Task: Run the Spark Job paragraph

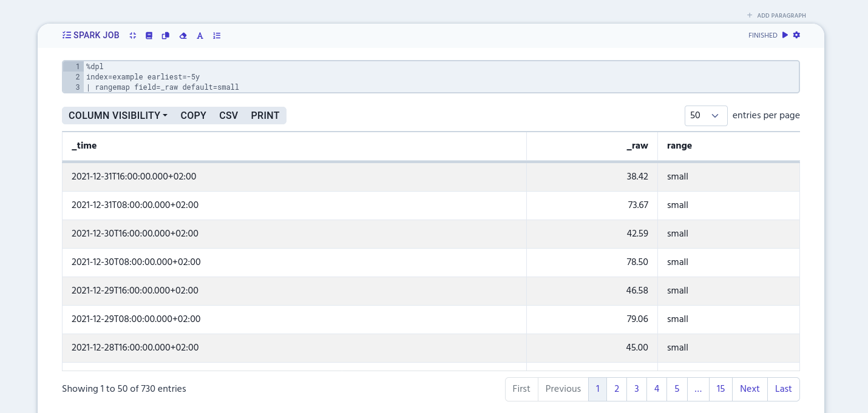Action: pyautogui.click(x=785, y=35)
